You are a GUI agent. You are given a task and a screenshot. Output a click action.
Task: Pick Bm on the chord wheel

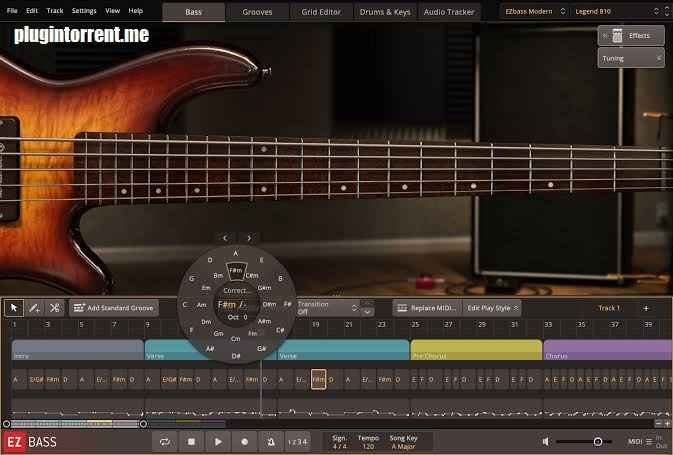[218, 276]
